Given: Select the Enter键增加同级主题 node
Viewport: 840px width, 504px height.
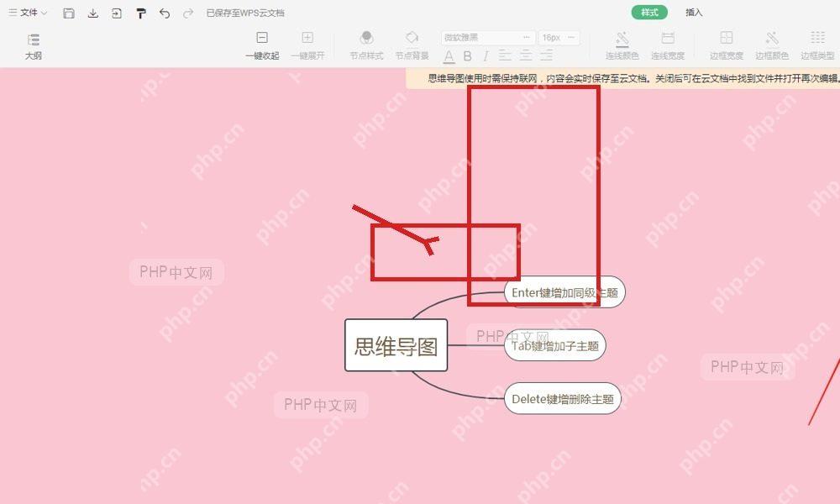Looking at the screenshot, I should click(564, 292).
